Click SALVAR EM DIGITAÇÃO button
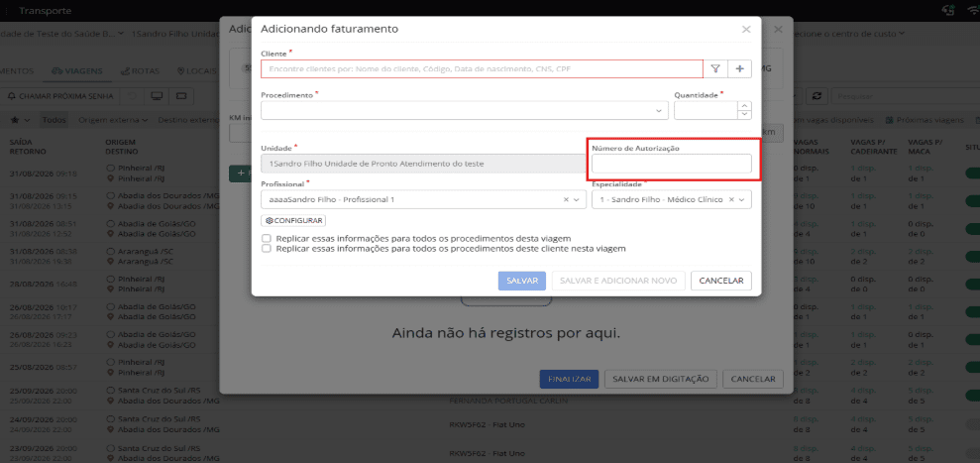The height and width of the screenshot is (463, 980). tap(661, 379)
